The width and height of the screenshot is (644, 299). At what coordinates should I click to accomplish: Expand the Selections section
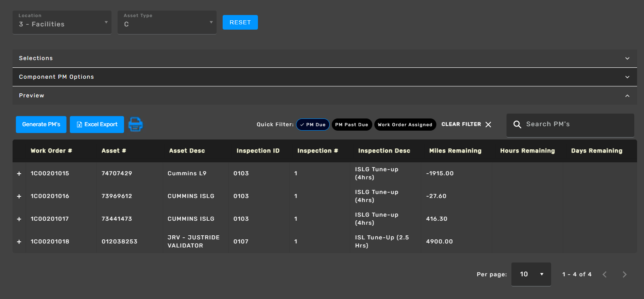click(324, 58)
